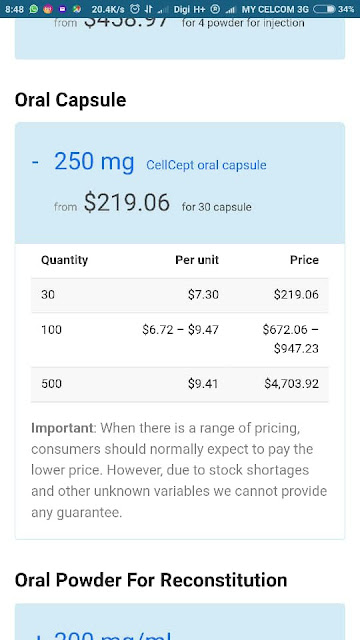Tap the Per unit column header
The height and width of the screenshot is (640, 360).
197,260
